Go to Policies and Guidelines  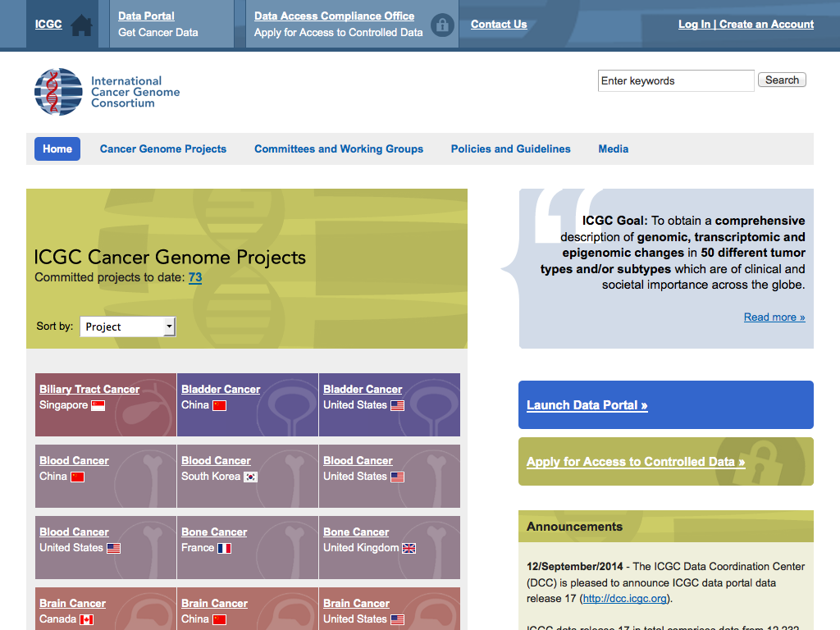tap(510, 149)
